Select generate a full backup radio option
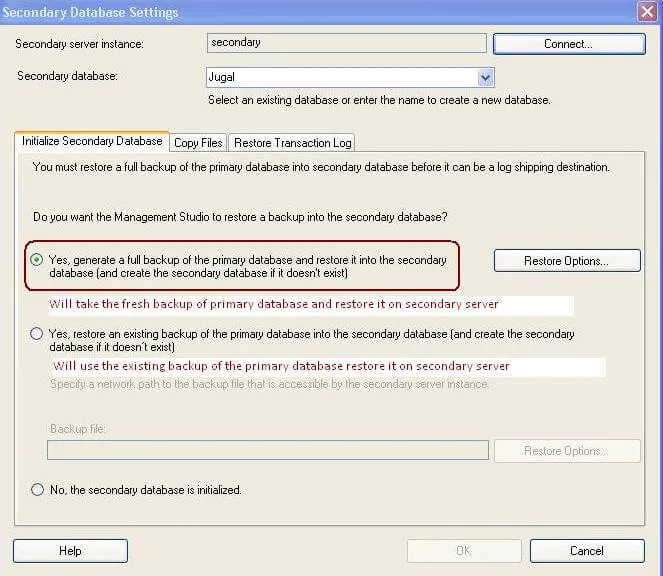This screenshot has width=663, height=576. click(x=37, y=259)
